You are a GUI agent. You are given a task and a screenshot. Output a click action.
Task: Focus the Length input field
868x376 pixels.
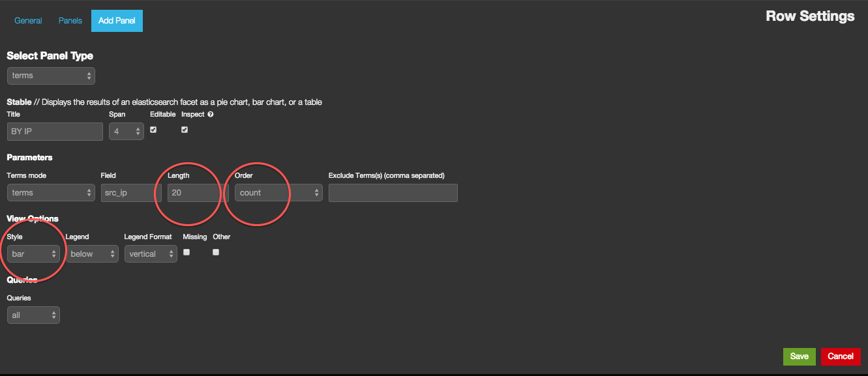[x=194, y=193]
